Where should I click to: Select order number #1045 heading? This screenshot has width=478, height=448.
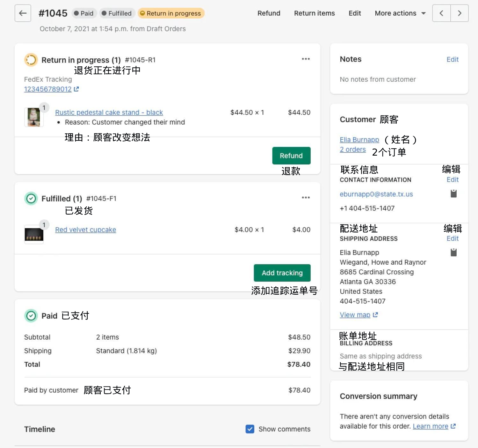[x=53, y=13]
